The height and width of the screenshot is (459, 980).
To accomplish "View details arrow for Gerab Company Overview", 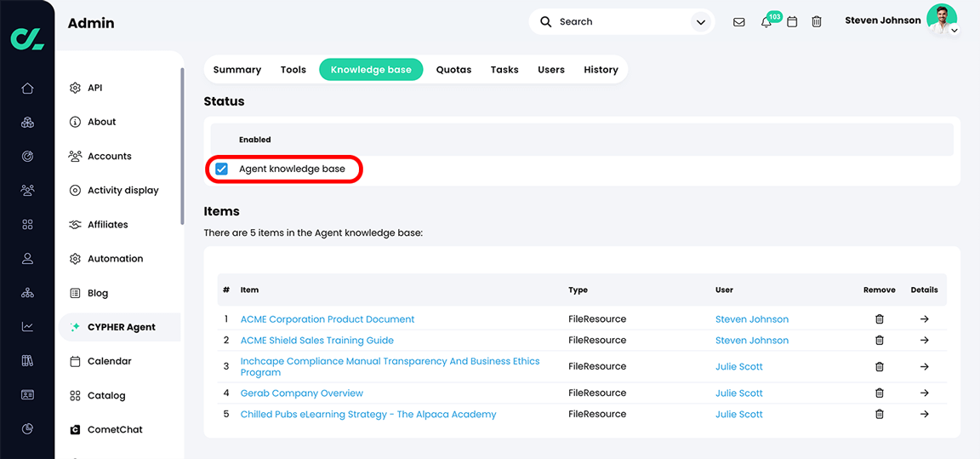I will pos(925,393).
